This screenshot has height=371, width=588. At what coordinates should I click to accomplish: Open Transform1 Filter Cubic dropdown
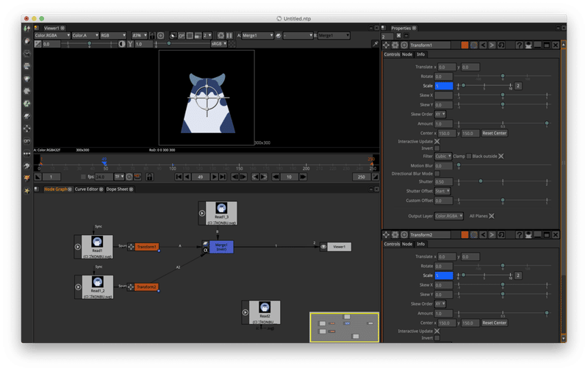point(443,156)
